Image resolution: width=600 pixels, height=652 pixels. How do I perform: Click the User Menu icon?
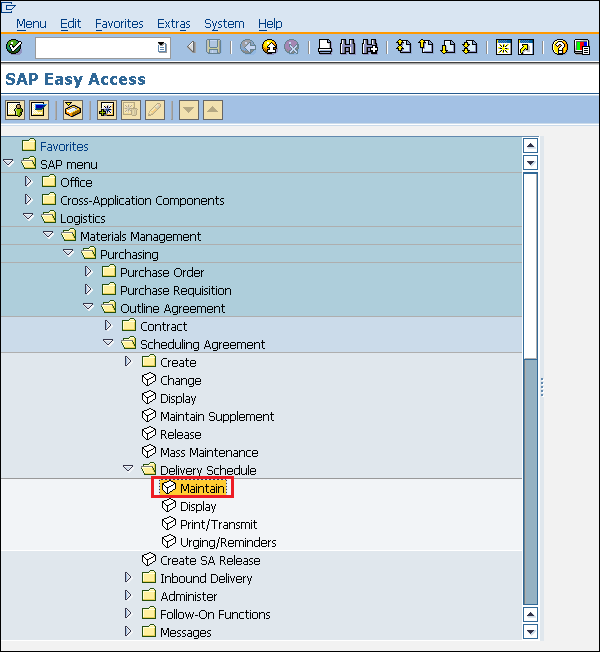point(15,110)
